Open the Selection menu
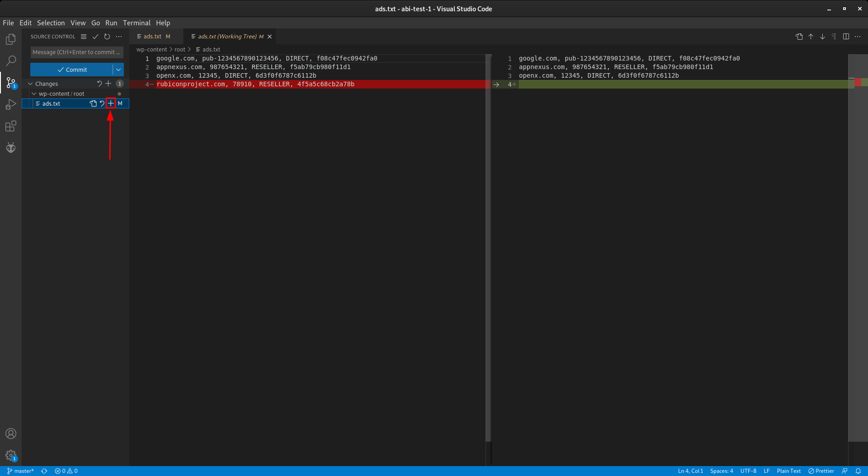 click(x=51, y=23)
